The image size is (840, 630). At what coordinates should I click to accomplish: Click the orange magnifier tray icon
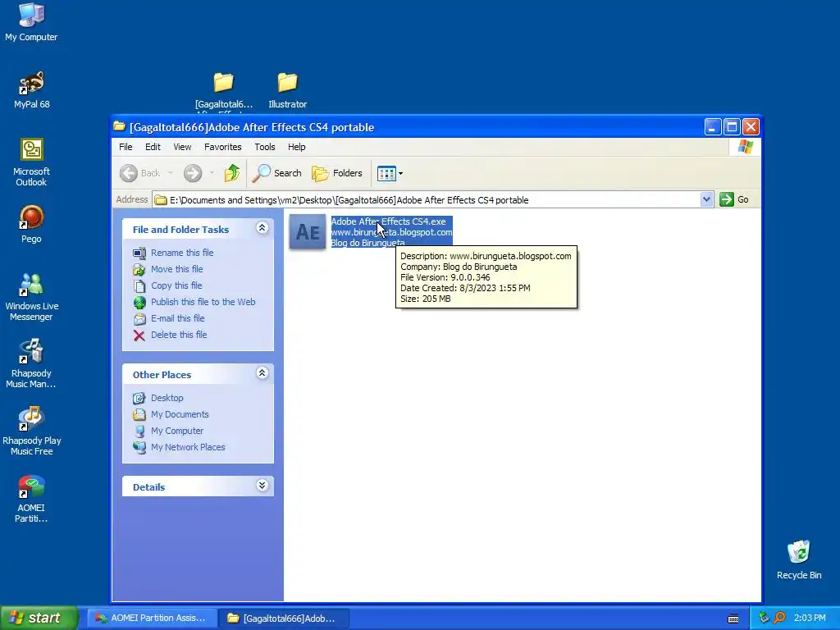pos(780,618)
